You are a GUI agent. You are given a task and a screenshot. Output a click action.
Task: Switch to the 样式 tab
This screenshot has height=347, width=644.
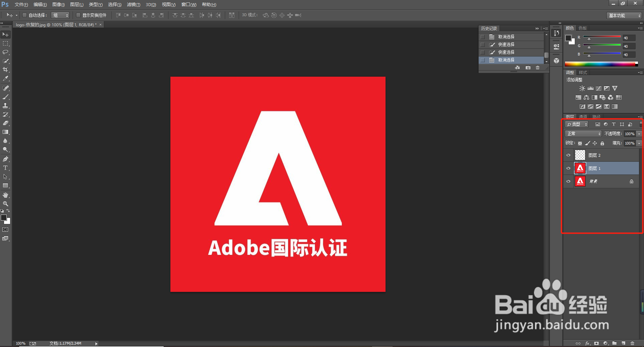(x=583, y=73)
